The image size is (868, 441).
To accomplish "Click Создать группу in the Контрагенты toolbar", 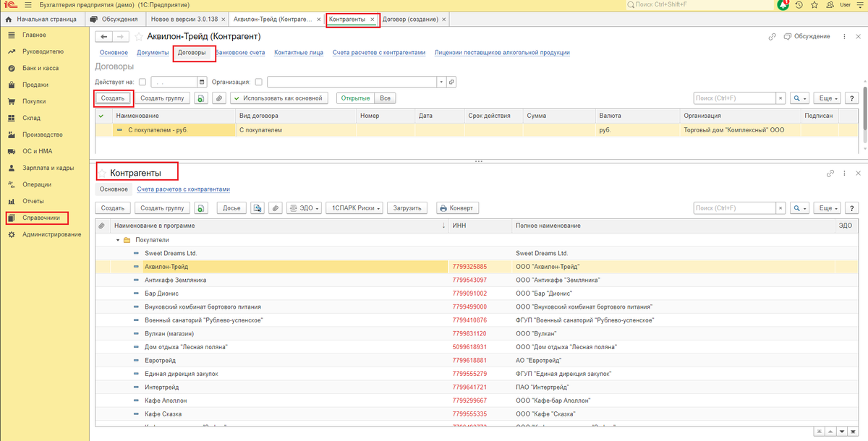I will pos(162,207).
